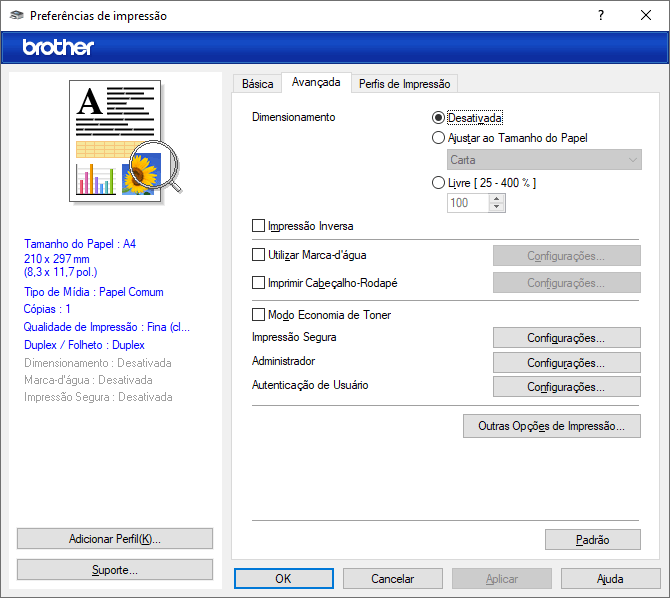Viewport: 670px width, 598px height.
Task: Increase the scaling percentage with the up arrow
Action: tap(497, 198)
